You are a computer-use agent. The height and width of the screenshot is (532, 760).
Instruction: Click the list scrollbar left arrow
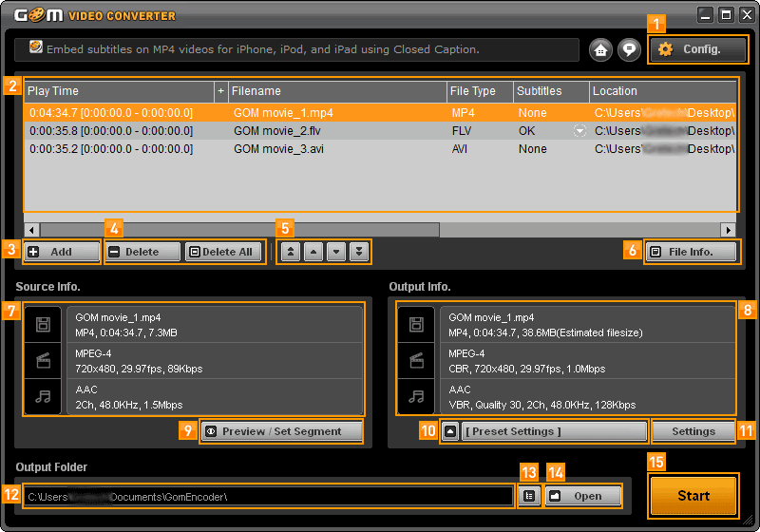click(32, 230)
